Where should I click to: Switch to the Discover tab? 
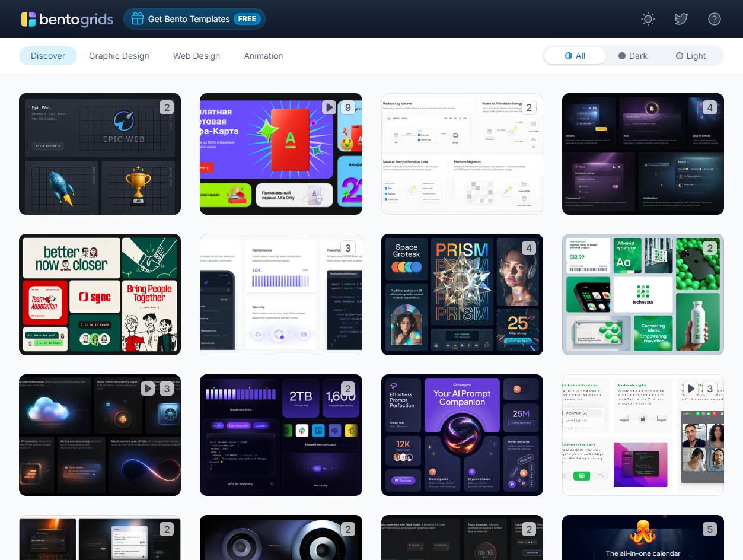click(48, 56)
